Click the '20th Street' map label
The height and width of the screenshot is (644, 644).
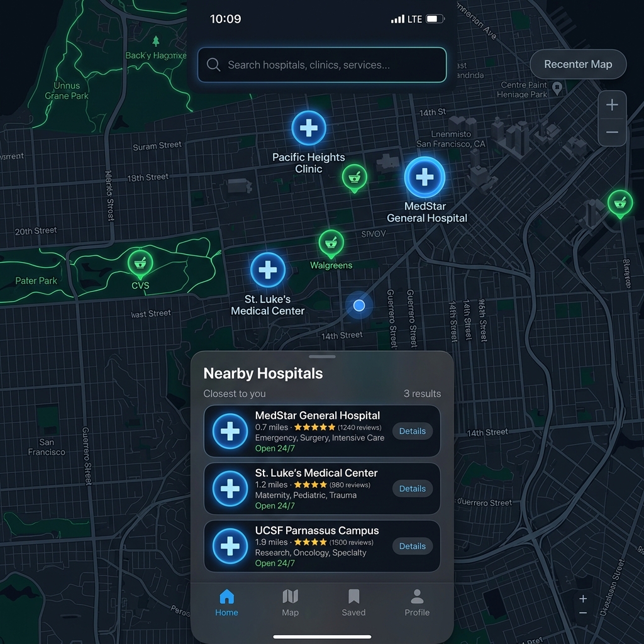[x=36, y=231]
